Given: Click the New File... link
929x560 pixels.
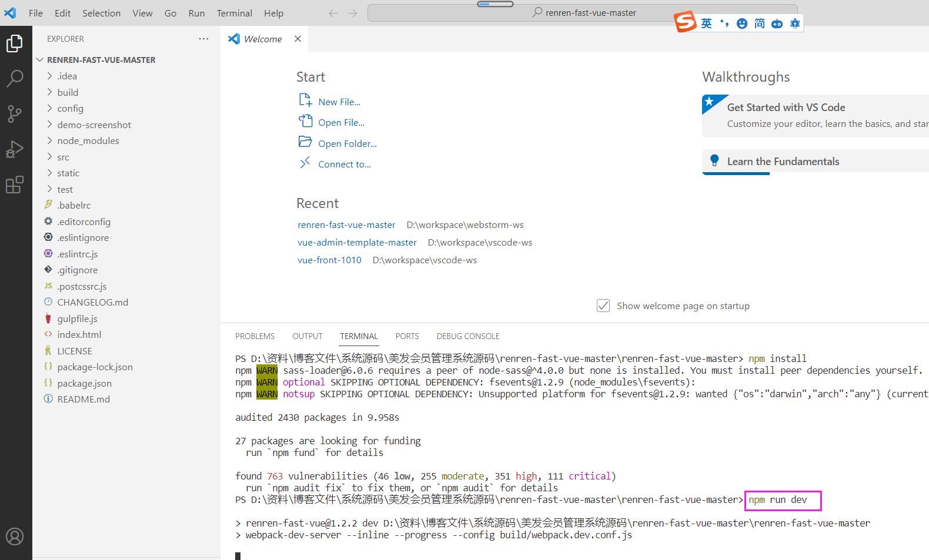Looking at the screenshot, I should [x=339, y=102].
